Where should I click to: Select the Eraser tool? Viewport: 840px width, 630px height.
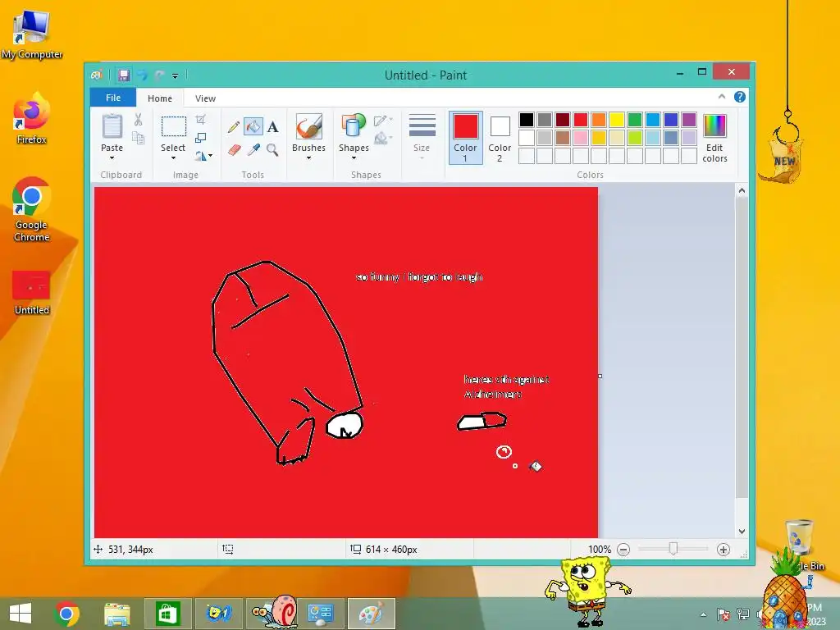pyautogui.click(x=234, y=149)
